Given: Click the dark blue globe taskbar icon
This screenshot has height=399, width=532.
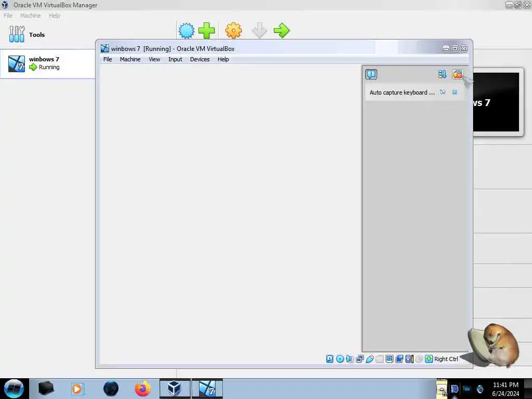Looking at the screenshot, I should (111, 389).
